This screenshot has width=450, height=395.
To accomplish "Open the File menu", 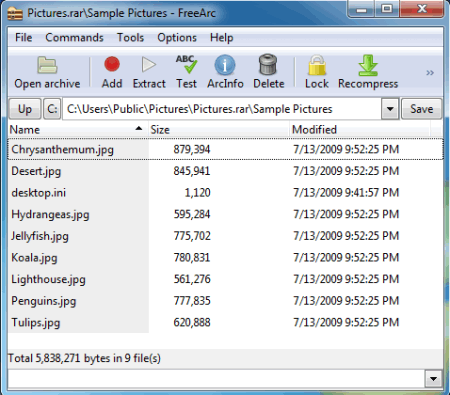I will coord(24,38).
